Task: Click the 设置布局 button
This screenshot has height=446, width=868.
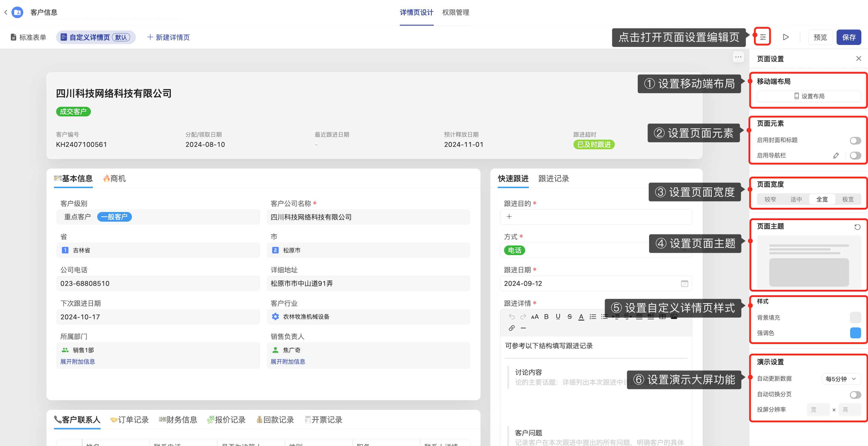Action: [809, 96]
